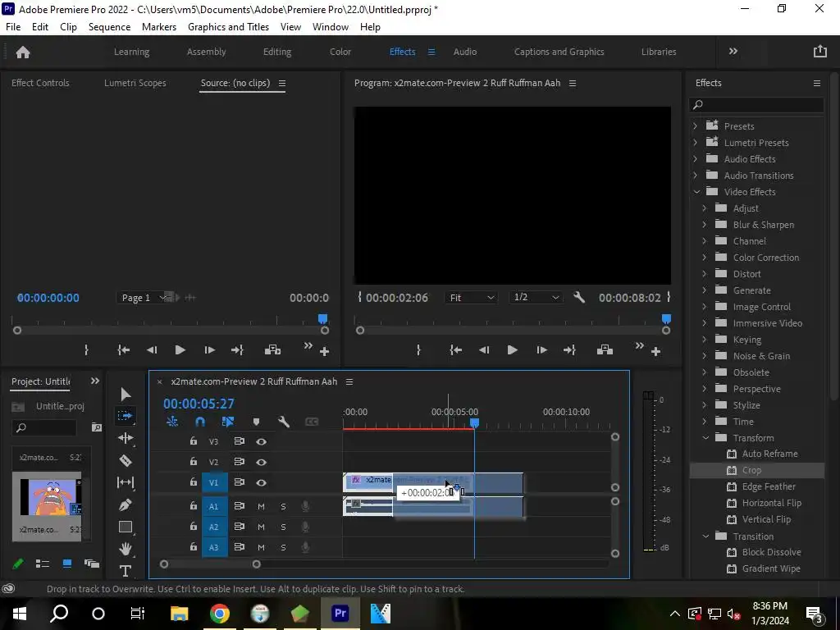Click Program monitor button editor plus
The image size is (840, 630).
pyautogui.click(x=655, y=351)
